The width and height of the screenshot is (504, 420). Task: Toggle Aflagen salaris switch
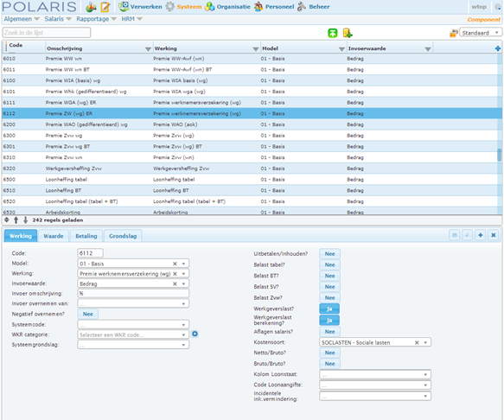click(x=329, y=331)
